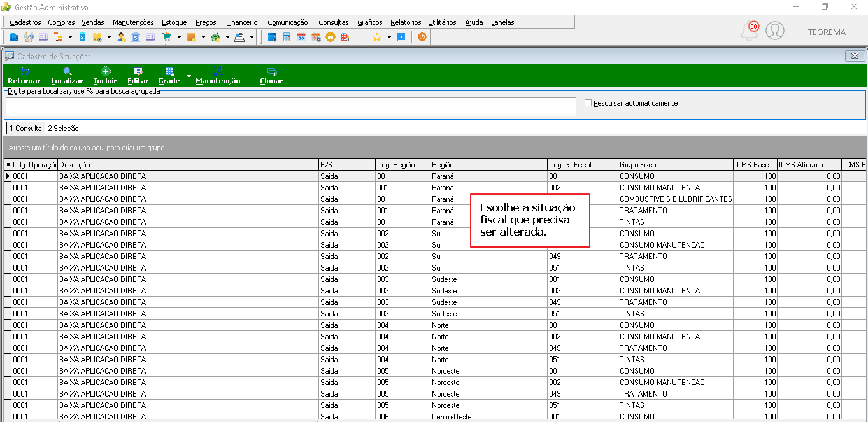
Task: Open the Relatórios menu
Action: coord(406,22)
